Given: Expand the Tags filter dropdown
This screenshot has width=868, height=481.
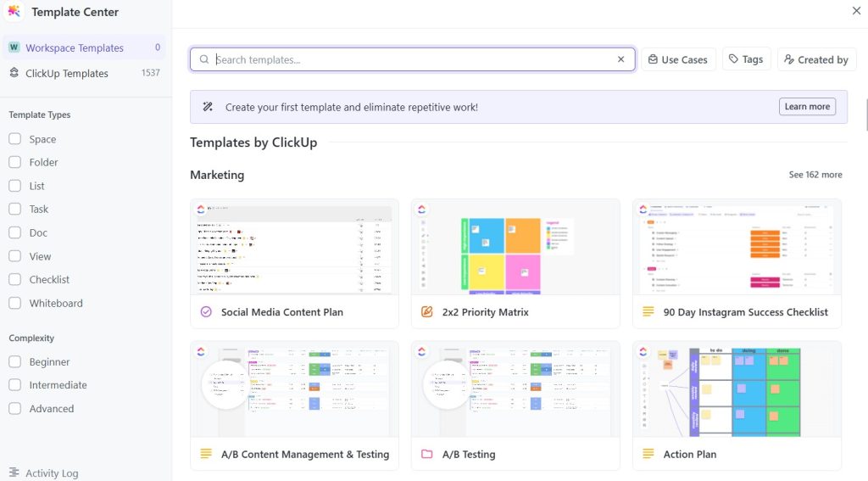Looking at the screenshot, I should [746, 59].
